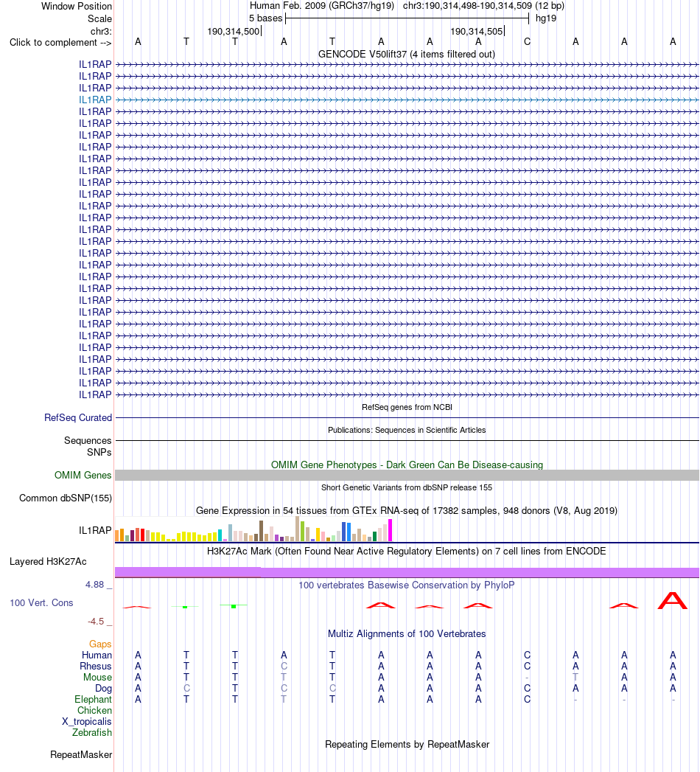Click the green PhyloP bar under third base
Screen dimensions: 700x772
click(234, 606)
